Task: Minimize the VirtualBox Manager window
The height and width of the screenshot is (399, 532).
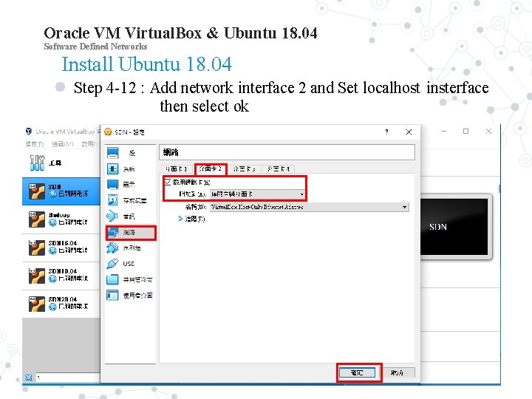Action: [x=444, y=132]
